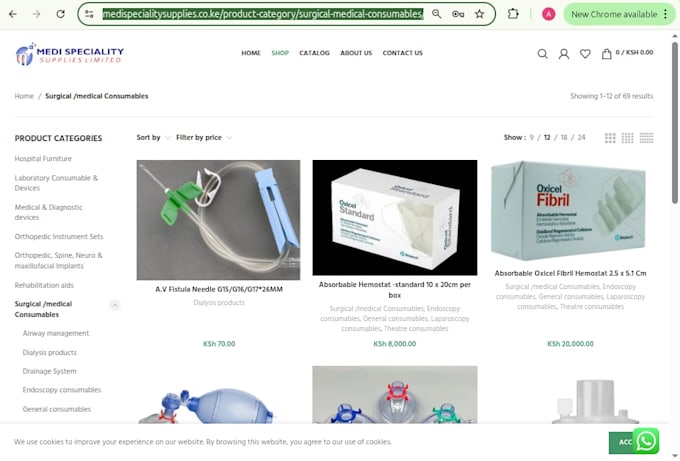This screenshot has width=680, height=461.
Task: Open the Sort by dropdown
Action: point(154,137)
